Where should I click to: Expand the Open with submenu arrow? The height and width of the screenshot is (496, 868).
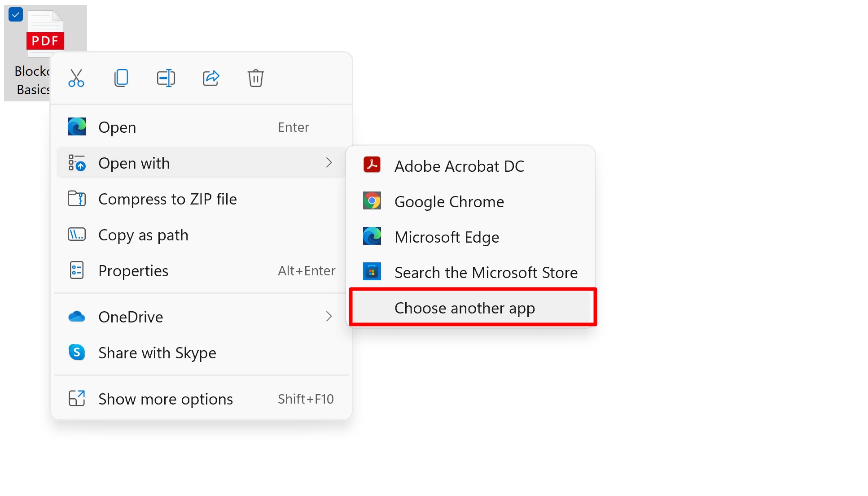(329, 163)
